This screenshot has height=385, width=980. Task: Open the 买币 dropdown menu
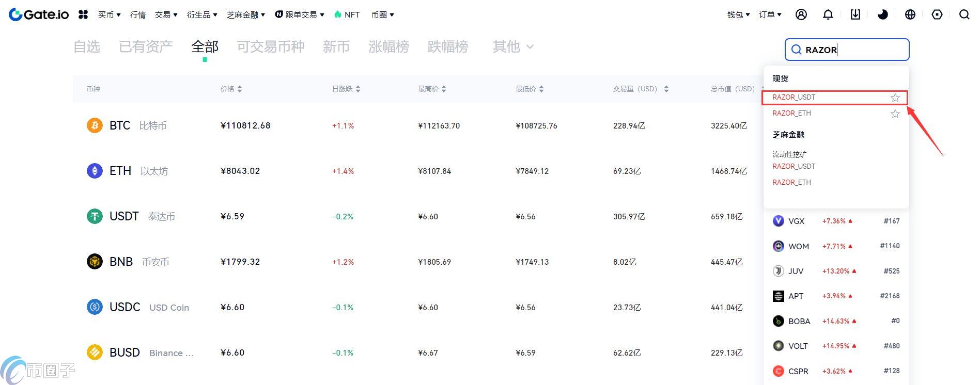[109, 14]
